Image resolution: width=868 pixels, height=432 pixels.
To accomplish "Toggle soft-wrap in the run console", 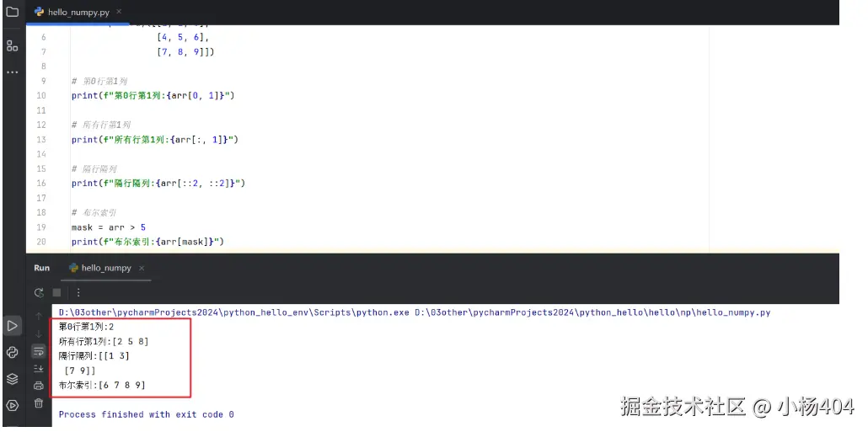I will [39, 350].
